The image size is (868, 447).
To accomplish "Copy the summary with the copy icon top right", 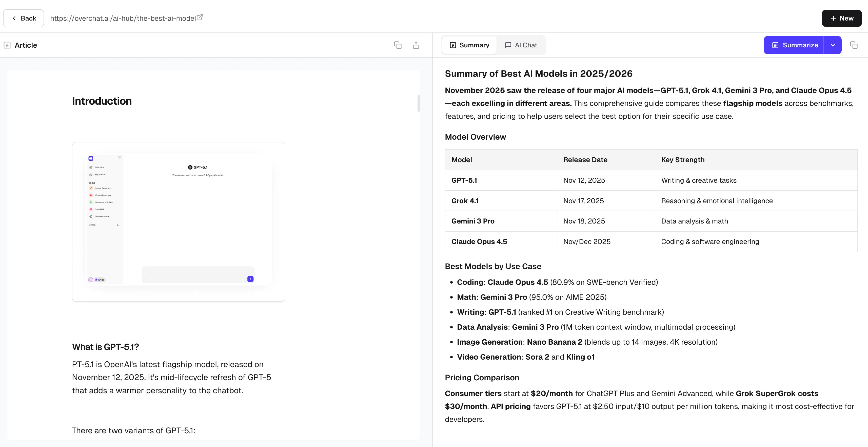I will [854, 45].
